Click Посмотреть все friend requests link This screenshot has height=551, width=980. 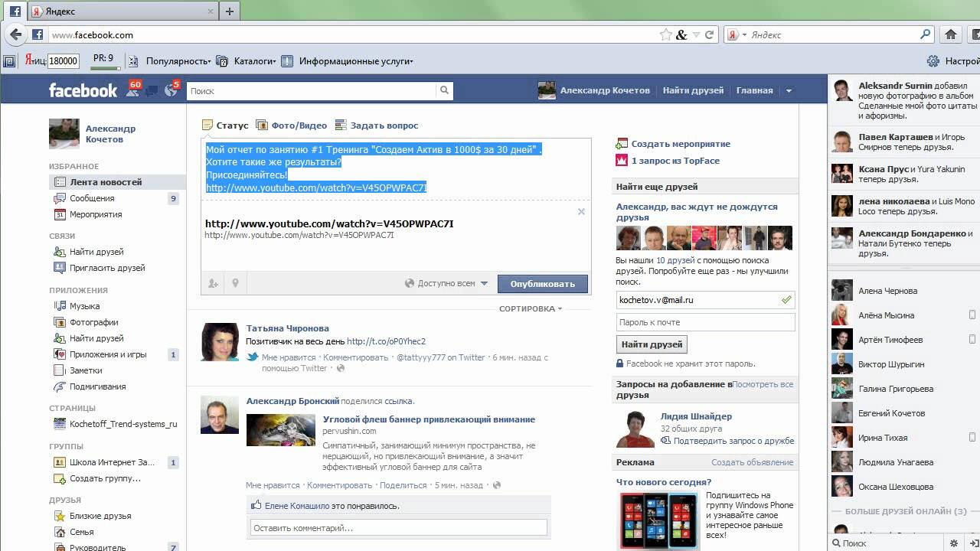click(x=763, y=384)
